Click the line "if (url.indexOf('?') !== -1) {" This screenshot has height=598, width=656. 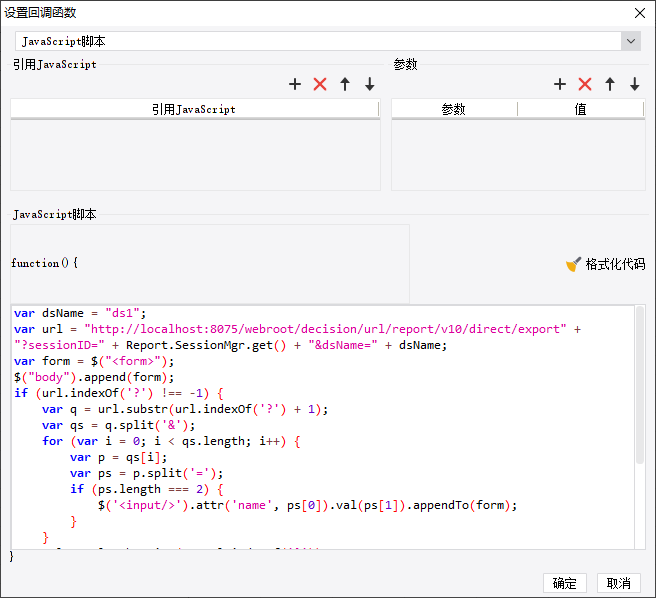[119, 393]
